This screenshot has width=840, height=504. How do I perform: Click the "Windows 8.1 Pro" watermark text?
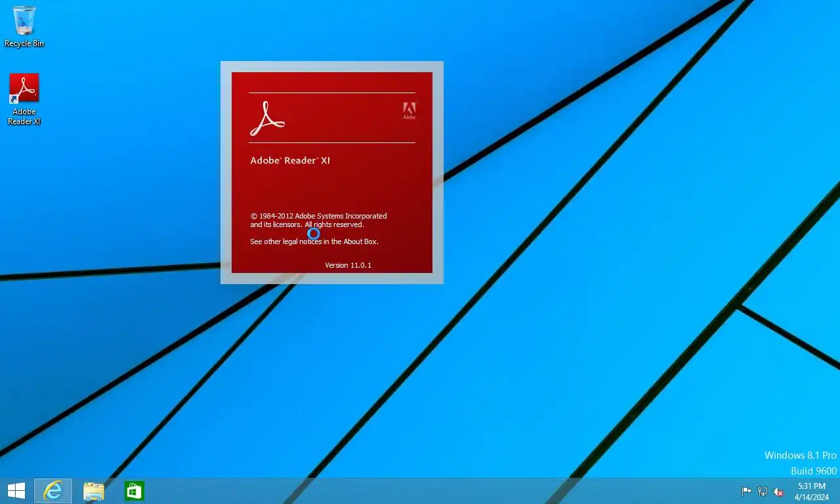(x=801, y=455)
